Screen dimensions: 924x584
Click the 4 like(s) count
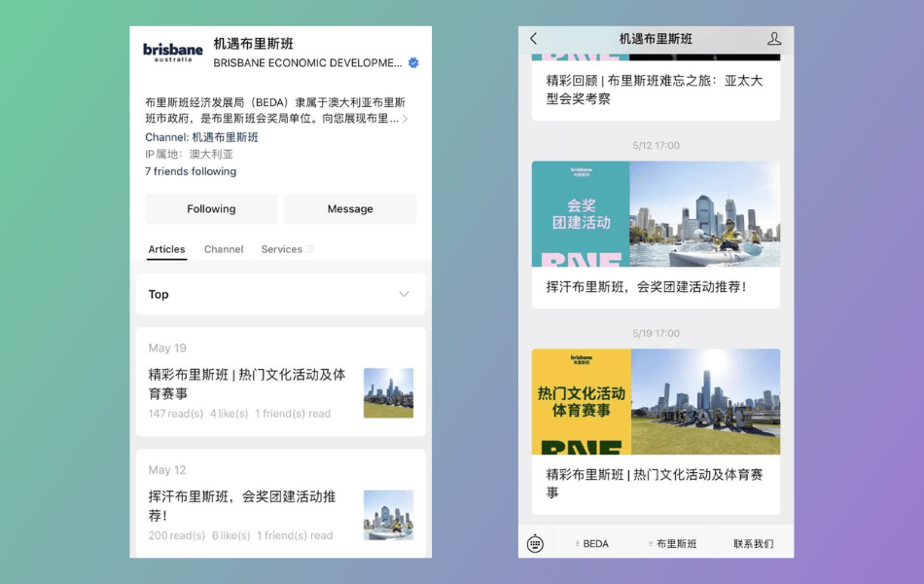tap(230, 414)
